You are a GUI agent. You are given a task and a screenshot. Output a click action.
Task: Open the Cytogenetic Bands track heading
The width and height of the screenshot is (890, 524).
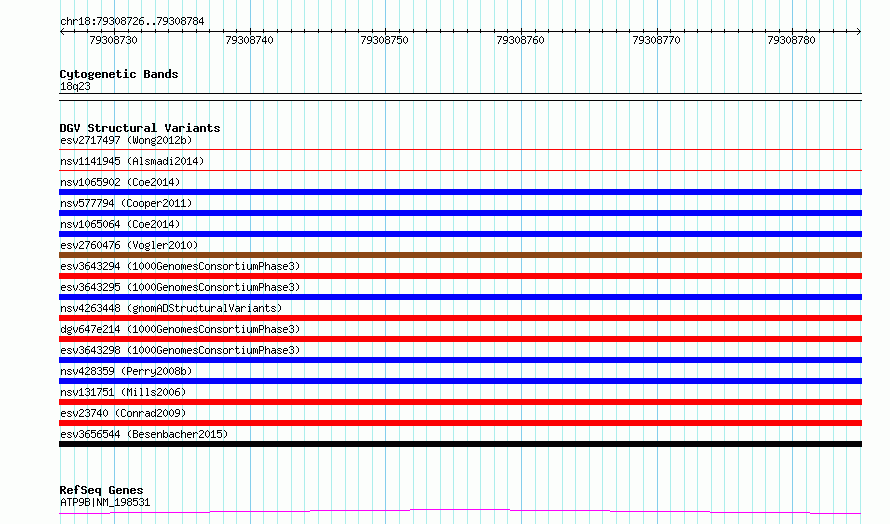pyautogui.click(x=119, y=74)
